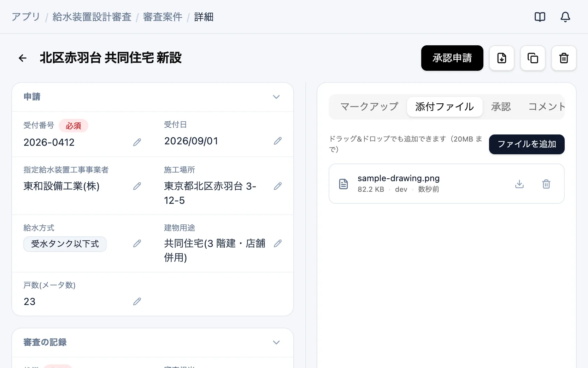Delete the sample-drawing.png attachment
Viewport: 588px width, 368px height.
(546, 184)
